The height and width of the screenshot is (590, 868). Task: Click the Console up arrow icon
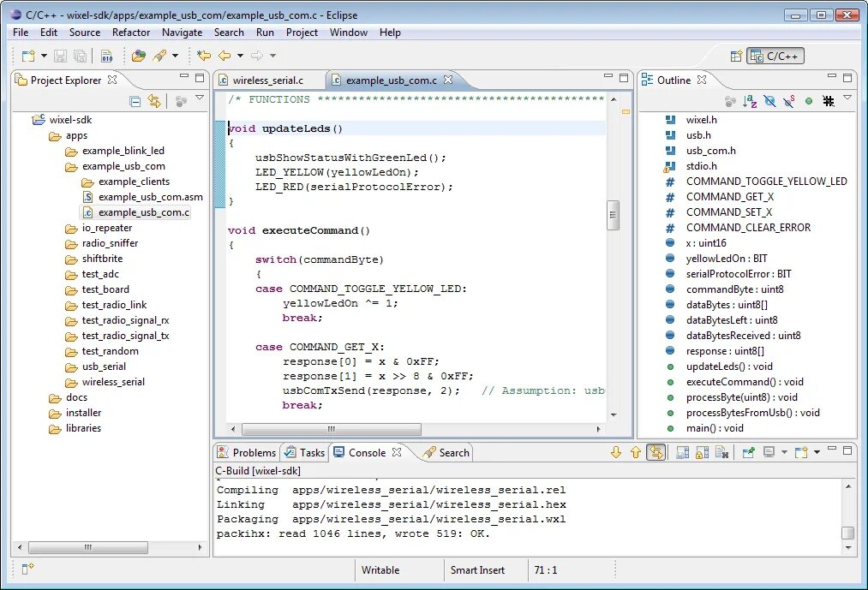click(x=636, y=453)
